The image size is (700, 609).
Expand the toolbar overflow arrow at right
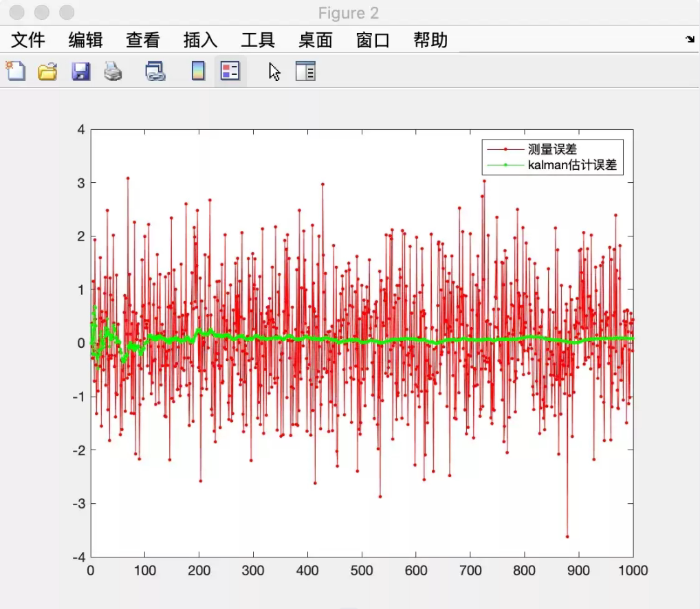690,40
